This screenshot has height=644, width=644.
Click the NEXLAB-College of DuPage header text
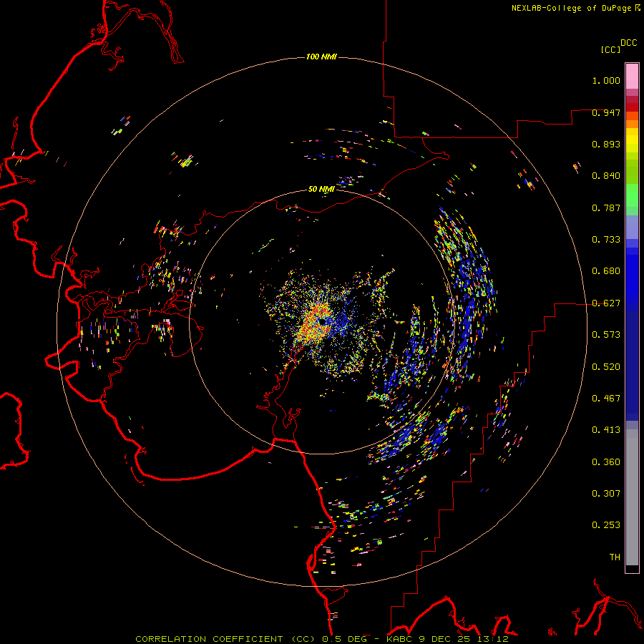pos(571,8)
